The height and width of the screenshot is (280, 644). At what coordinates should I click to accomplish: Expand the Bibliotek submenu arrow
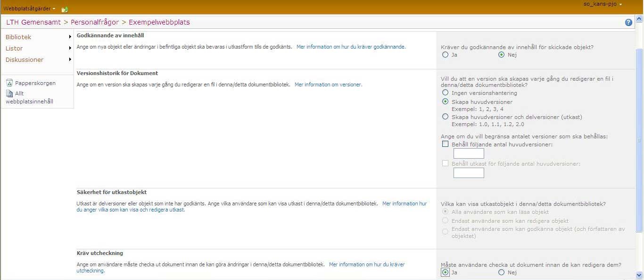coord(70,37)
